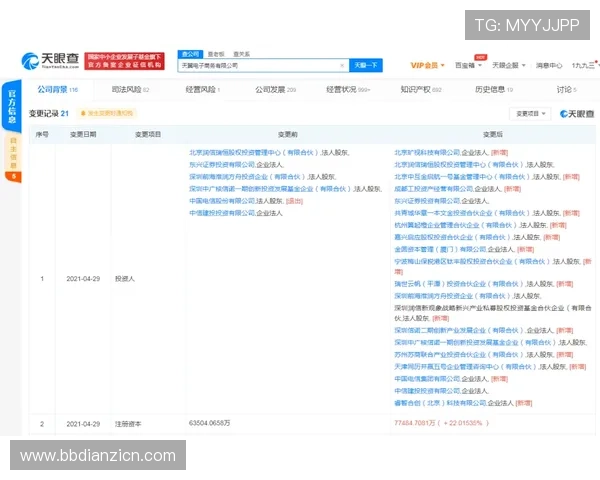Viewport: 600px width, 480px height.
Task: Select the 查公司 search tab
Action: (x=190, y=54)
